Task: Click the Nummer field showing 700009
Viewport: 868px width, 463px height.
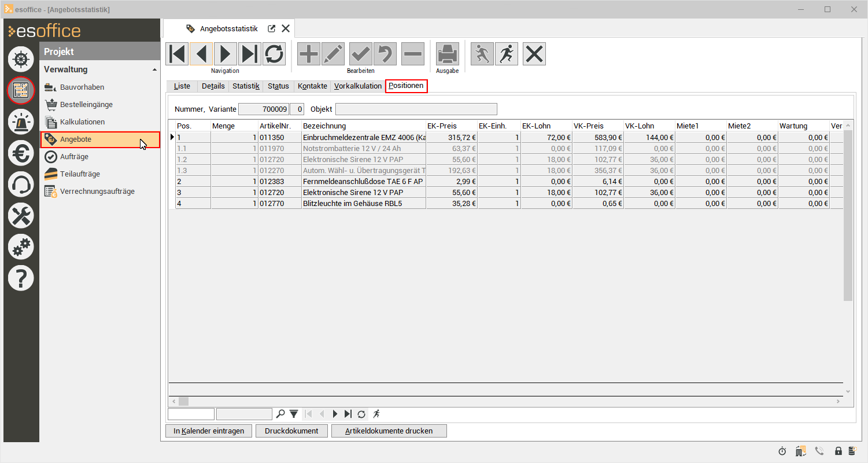Action: coord(263,109)
